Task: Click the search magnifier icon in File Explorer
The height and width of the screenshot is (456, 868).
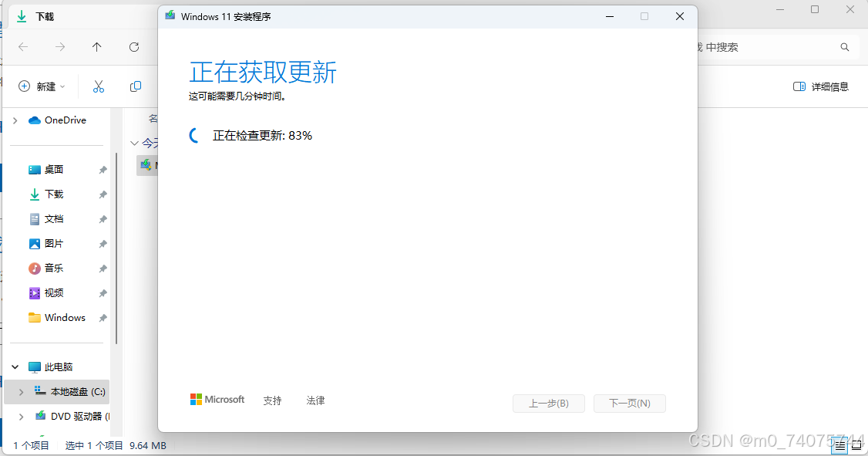Action: tap(845, 47)
